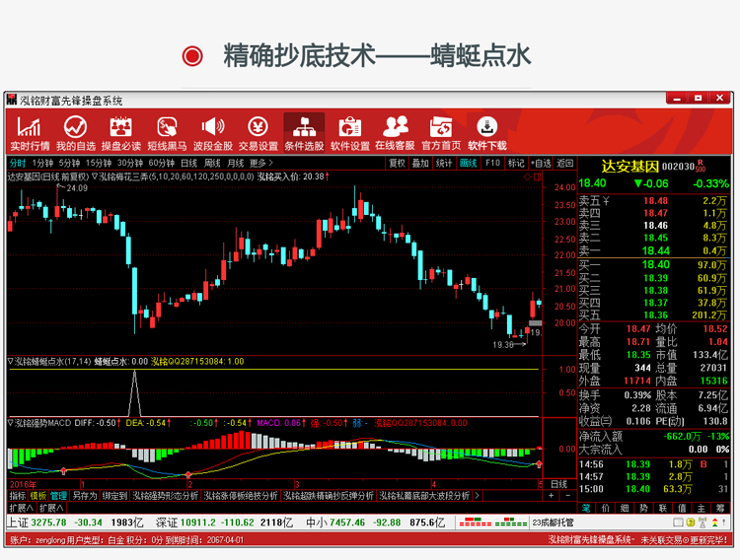
Task: Switch to the 5分钟 period
Action: (x=69, y=164)
